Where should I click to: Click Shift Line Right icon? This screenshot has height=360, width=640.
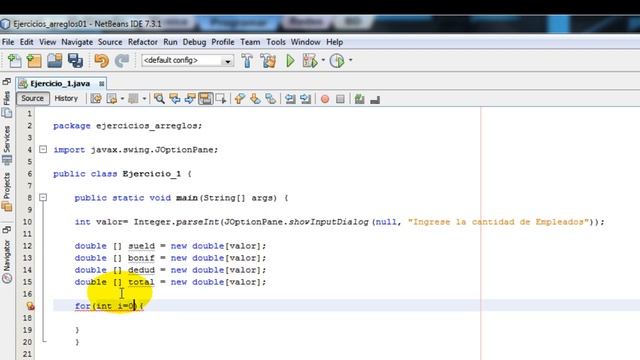pyautogui.click(x=305, y=98)
